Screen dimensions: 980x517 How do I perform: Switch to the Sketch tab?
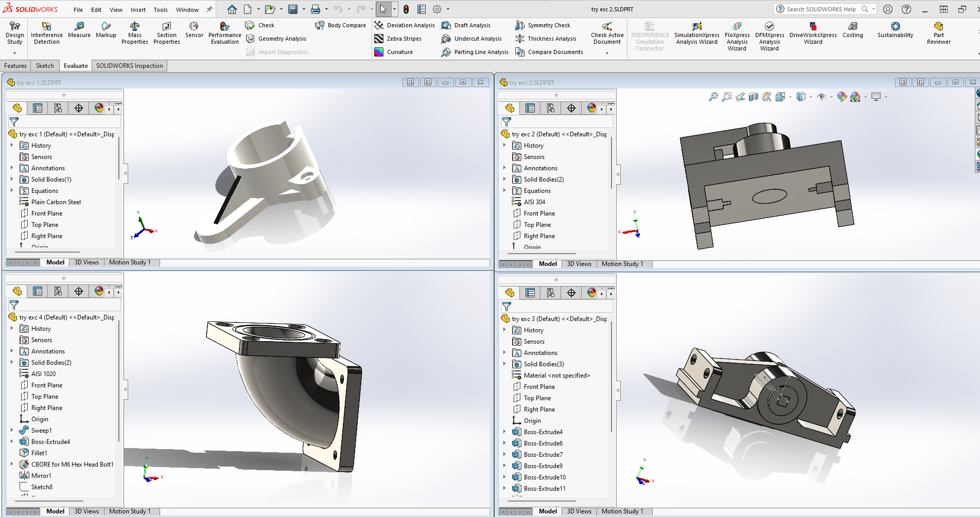coord(45,66)
